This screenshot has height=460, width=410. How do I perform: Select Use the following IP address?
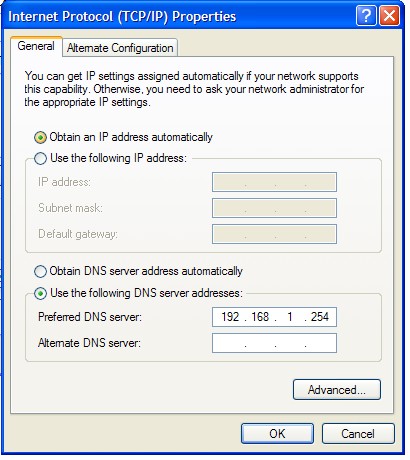40,158
